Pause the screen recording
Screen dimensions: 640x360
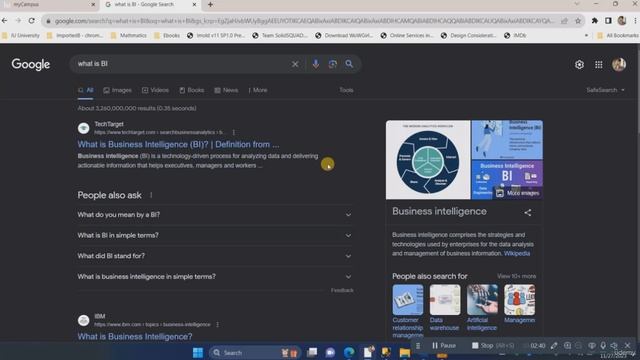point(444,346)
